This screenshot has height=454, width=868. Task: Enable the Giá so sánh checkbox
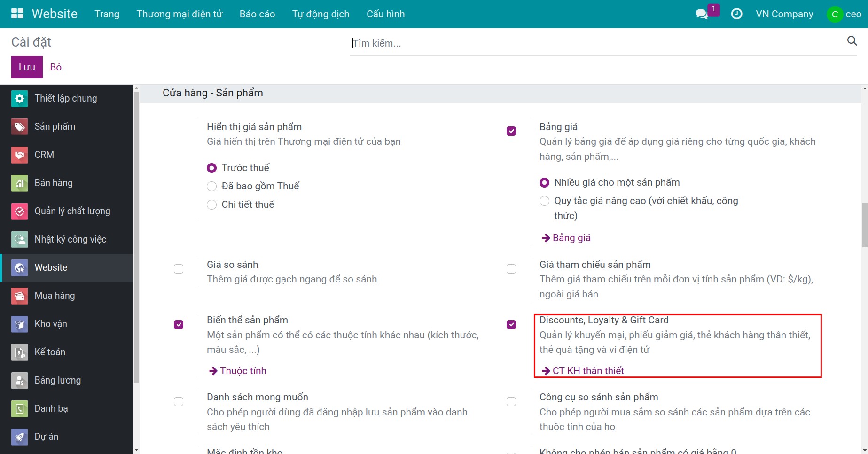179,269
